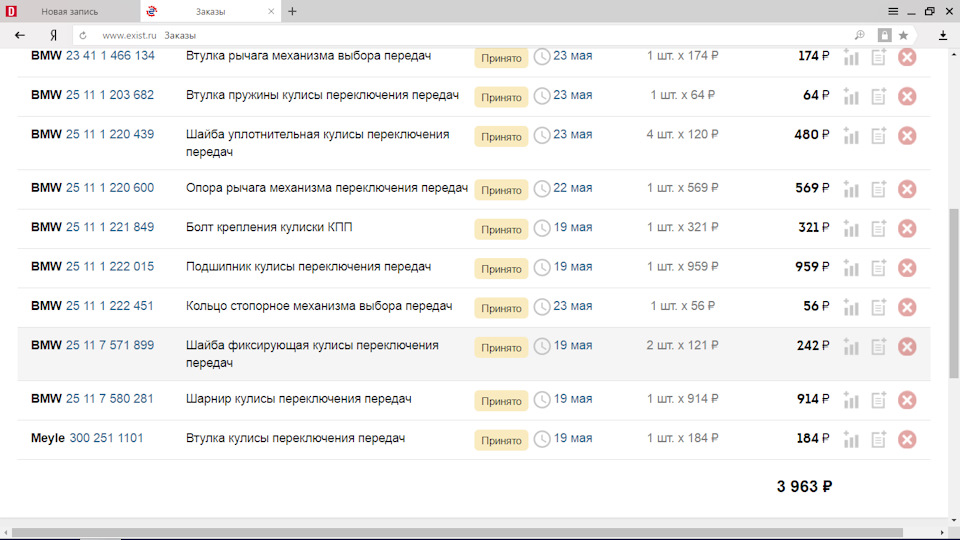Open price chart icon for Meyle 300 251 1101
The height and width of the screenshot is (540, 960).
pos(851,440)
